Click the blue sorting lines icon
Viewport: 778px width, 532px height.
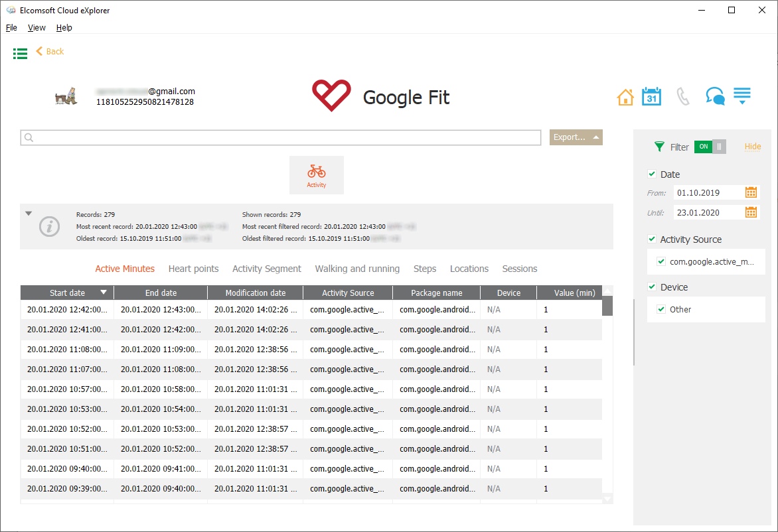click(x=742, y=96)
